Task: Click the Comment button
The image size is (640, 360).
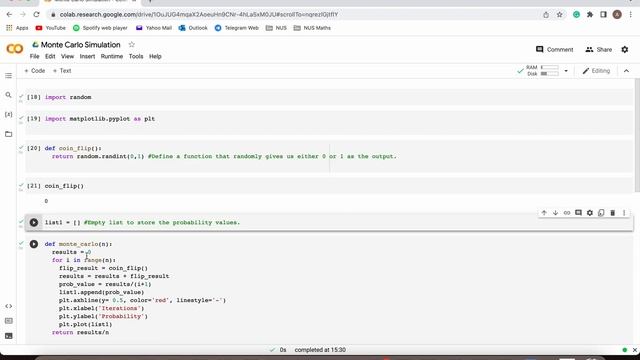Action: coord(554,49)
